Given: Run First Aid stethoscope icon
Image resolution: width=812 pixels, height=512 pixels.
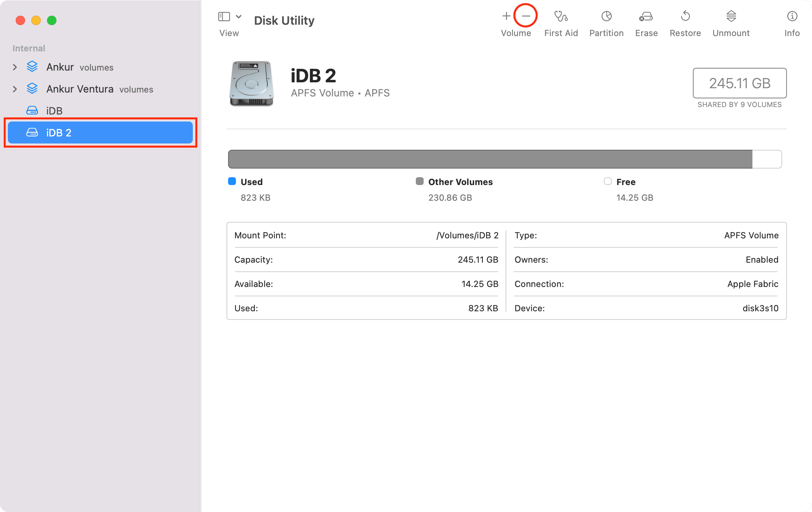Looking at the screenshot, I should tap(561, 16).
